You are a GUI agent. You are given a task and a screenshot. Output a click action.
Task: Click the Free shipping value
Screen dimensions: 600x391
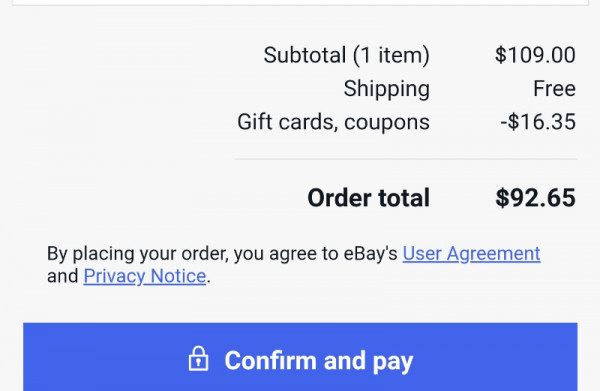[x=554, y=89]
